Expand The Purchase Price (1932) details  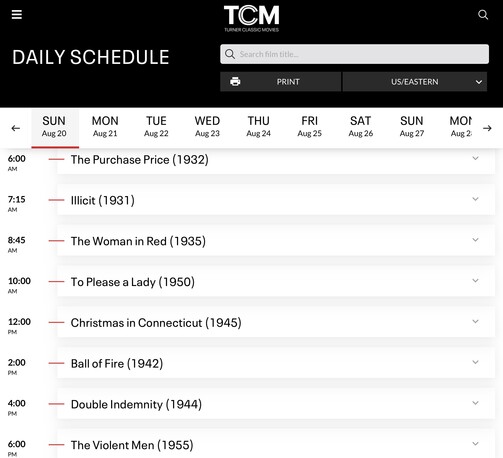[476, 158]
